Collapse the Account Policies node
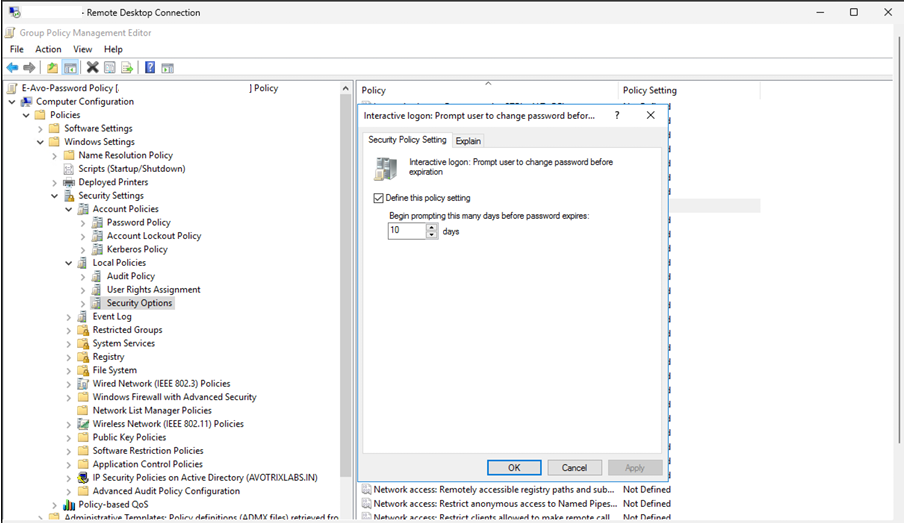The width and height of the screenshot is (906, 528). click(x=69, y=209)
